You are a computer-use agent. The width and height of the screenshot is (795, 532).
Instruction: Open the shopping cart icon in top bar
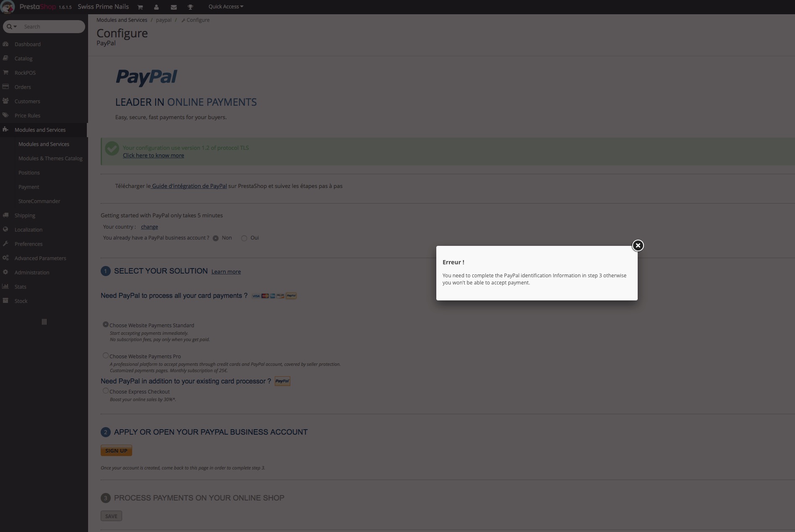(140, 7)
